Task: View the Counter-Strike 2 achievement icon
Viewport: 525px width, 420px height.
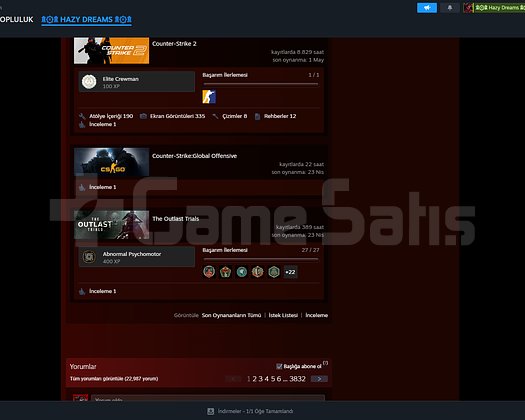Action: pyautogui.click(x=209, y=96)
